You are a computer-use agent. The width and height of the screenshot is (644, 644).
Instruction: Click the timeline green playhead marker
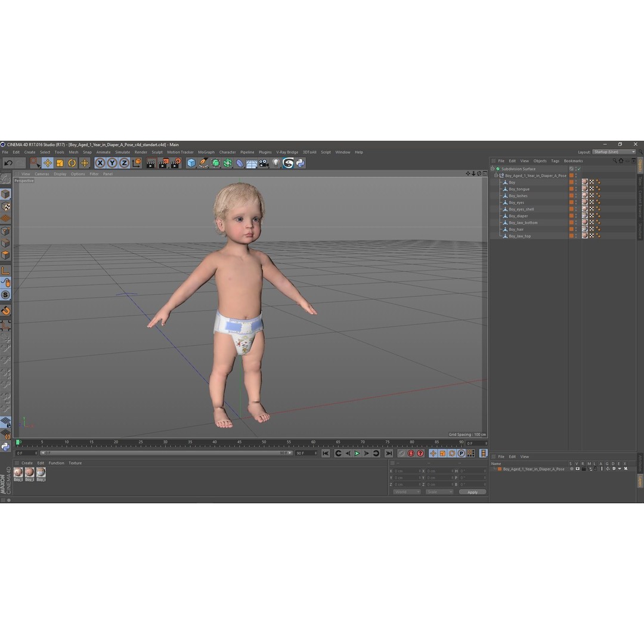coord(18,442)
